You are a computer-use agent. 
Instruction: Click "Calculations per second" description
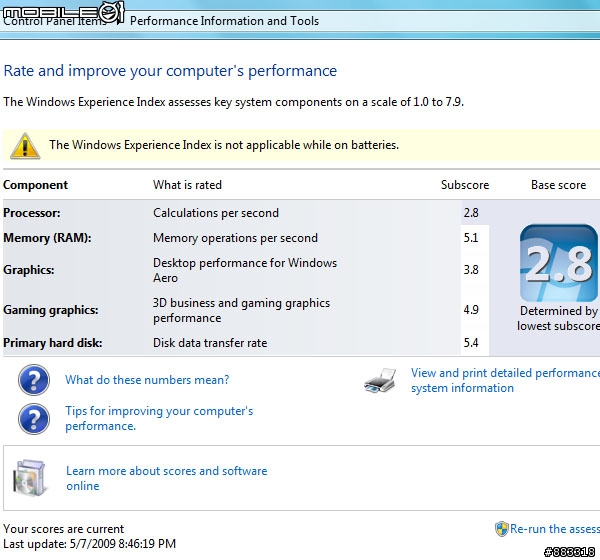(x=216, y=213)
